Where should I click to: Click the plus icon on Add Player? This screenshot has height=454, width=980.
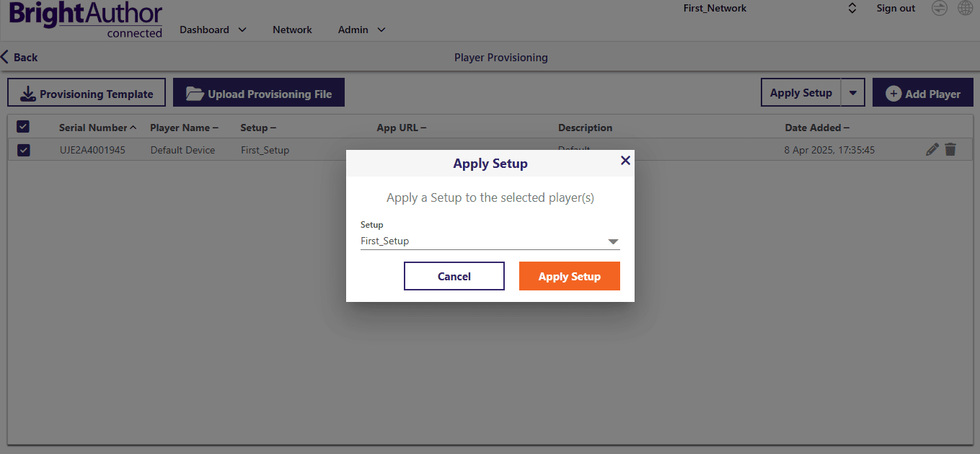[x=893, y=93]
